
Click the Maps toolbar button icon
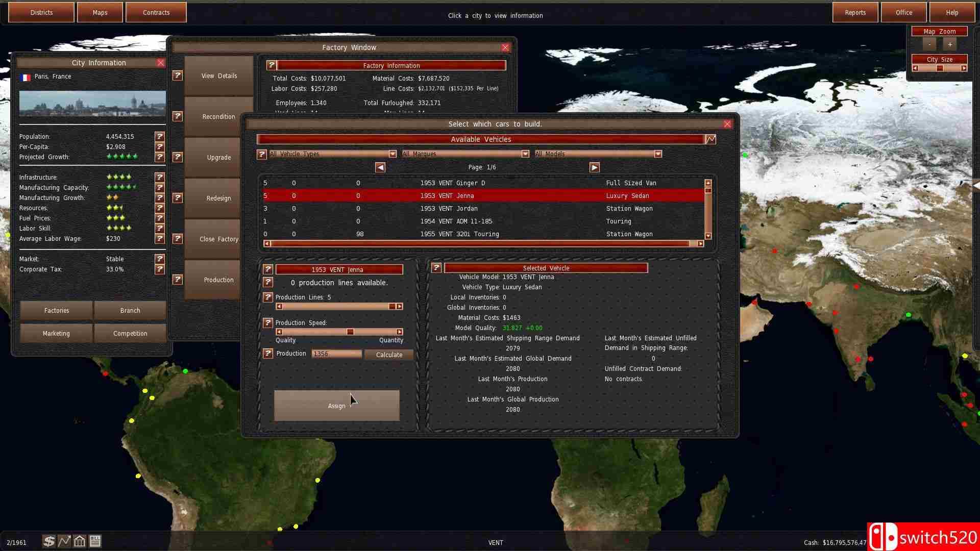100,12
